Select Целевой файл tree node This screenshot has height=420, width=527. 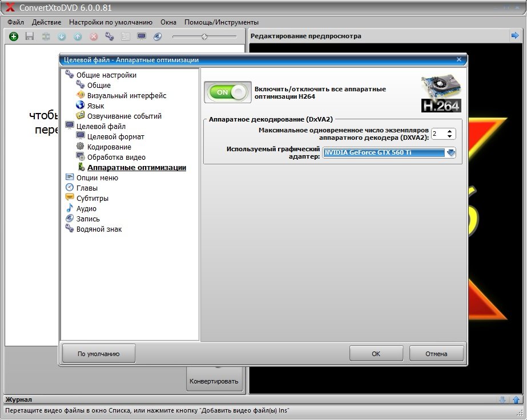(101, 126)
